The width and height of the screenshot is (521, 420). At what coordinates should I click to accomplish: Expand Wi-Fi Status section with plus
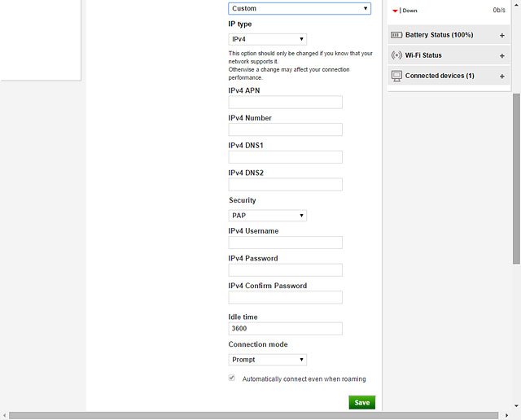501,55
